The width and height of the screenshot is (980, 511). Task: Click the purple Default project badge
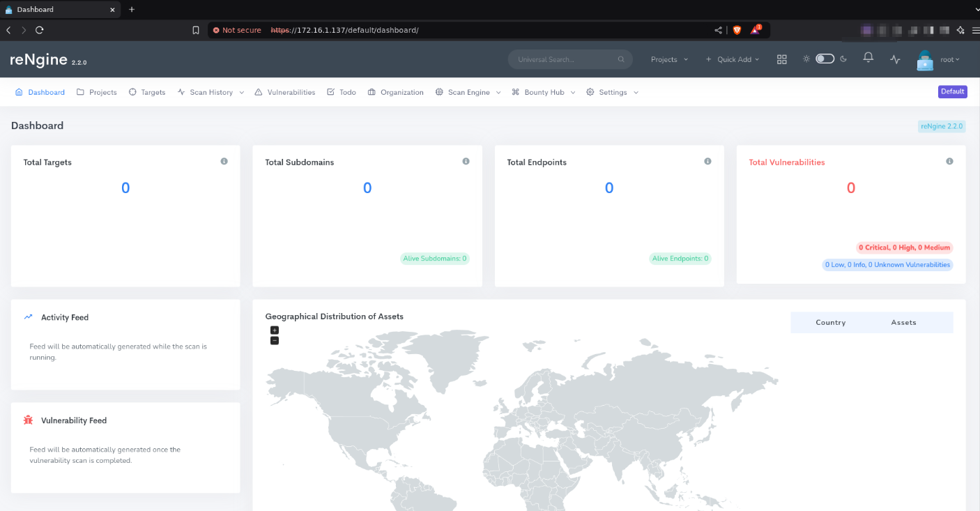click(x=952, y=91)
